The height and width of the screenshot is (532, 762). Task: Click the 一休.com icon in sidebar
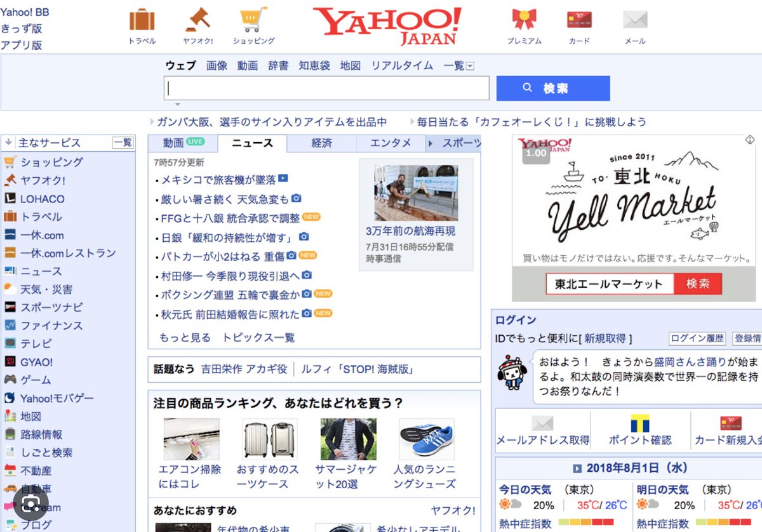[10, 235]
